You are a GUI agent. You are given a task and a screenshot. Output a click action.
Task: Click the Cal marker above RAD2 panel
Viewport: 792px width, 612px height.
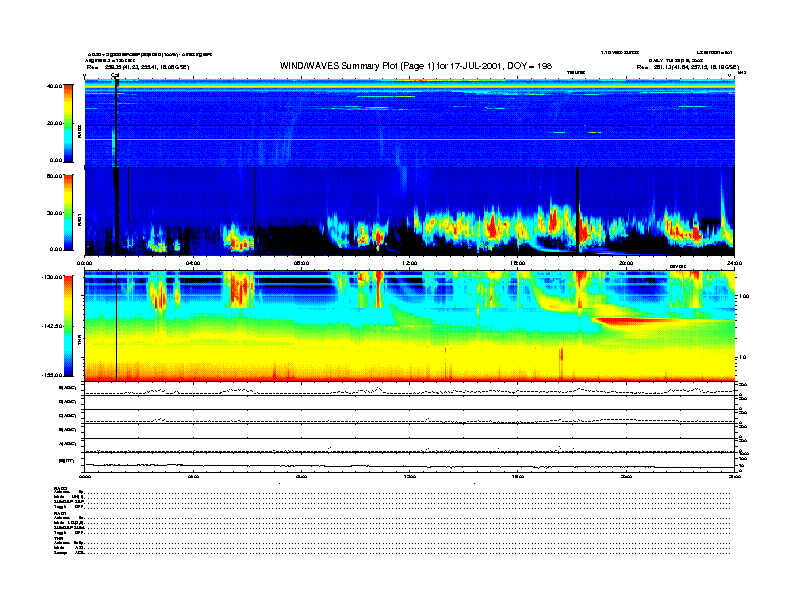pos(115,76)
